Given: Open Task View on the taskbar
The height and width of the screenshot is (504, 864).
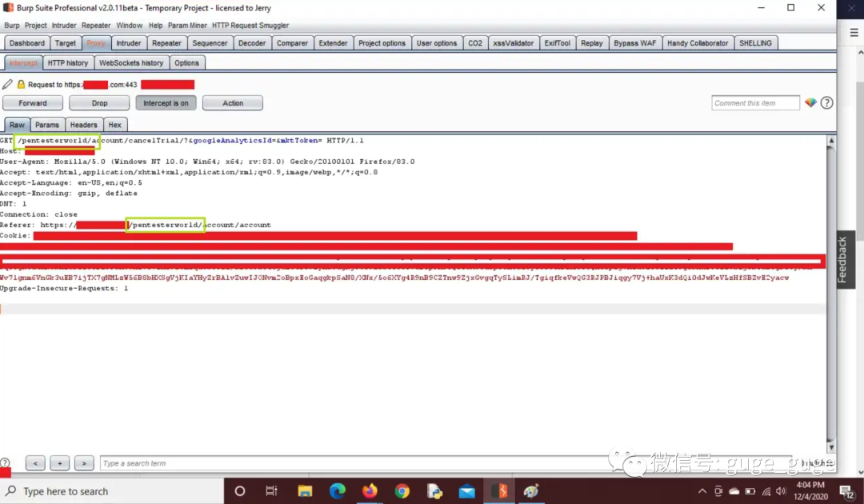Looking at the screenshot, I should click(272, 490).
